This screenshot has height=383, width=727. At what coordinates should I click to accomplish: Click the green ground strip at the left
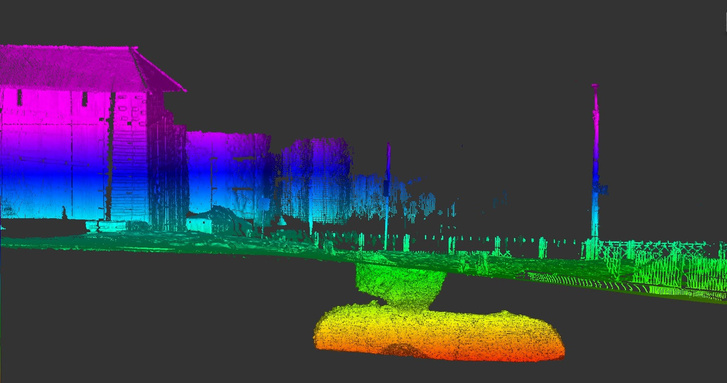point(93,242)
